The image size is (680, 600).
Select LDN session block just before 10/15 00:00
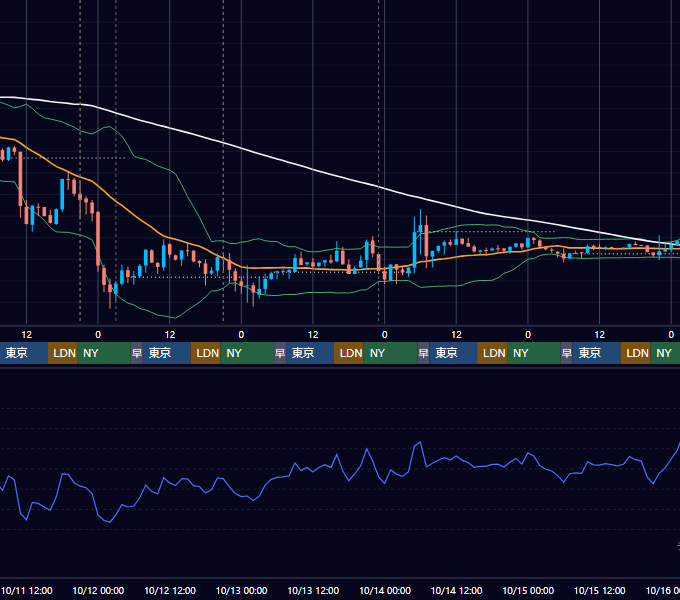point(492,353)
